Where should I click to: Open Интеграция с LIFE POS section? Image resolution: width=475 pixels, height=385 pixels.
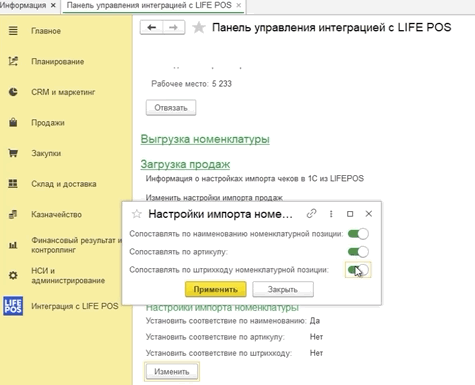[75, 306]
